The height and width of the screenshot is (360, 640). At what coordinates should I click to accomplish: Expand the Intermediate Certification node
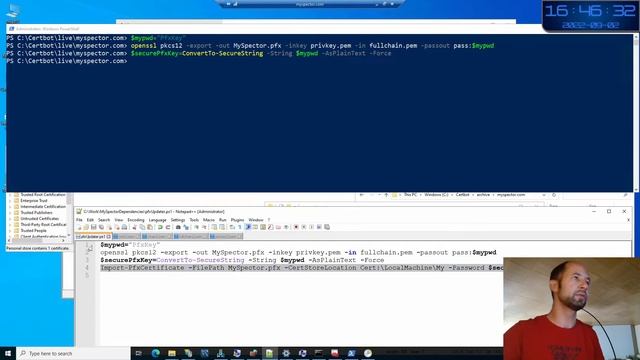(10, 207)
